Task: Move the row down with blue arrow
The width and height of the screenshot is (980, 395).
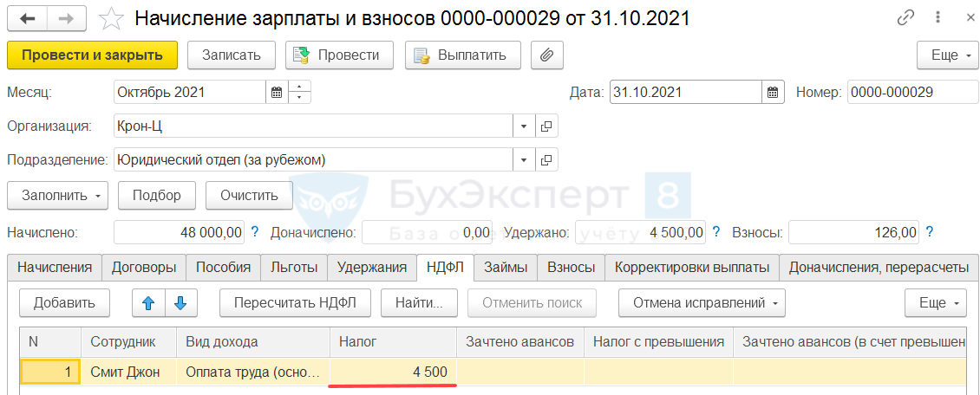Action: (180, 303)
